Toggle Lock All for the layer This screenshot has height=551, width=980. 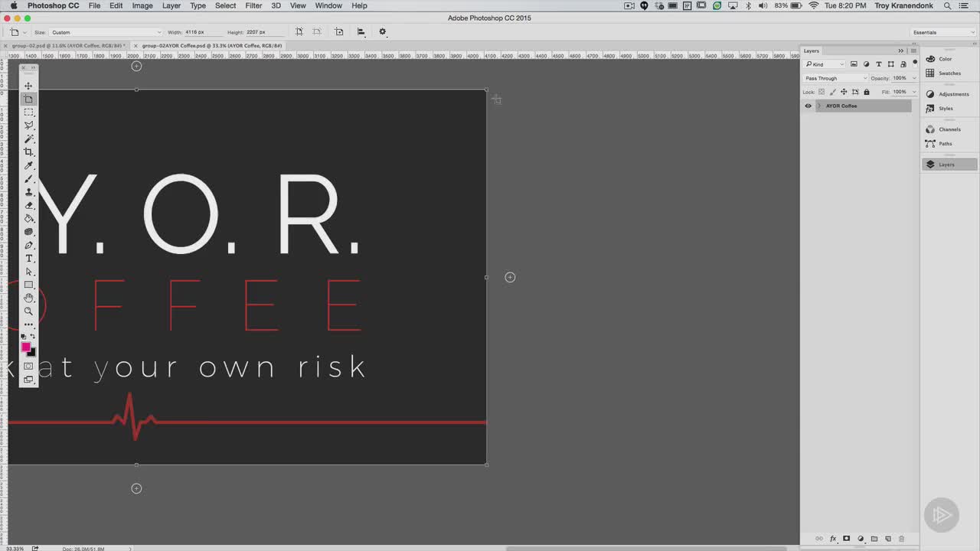867,92
